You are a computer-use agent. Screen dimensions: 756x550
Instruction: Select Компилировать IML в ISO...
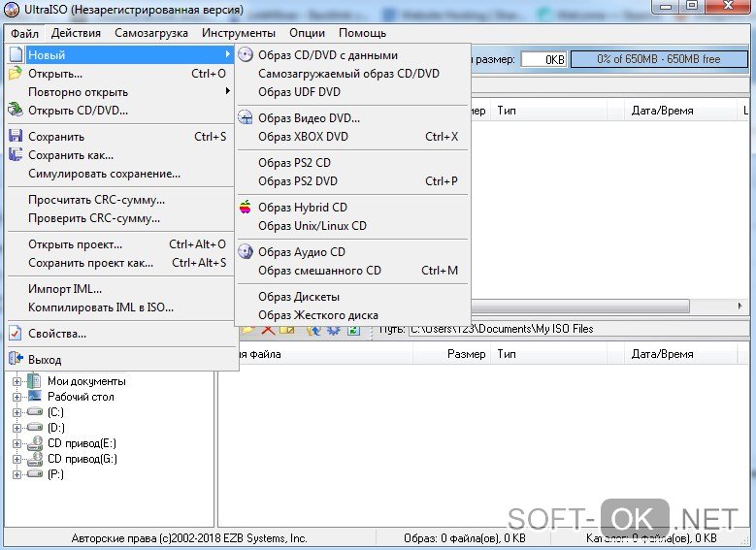pyautogui.click(x=121, y=307)
